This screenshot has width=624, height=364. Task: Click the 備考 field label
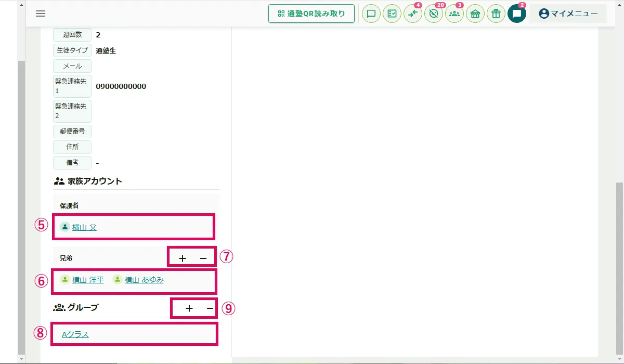(x=72, y=162)
